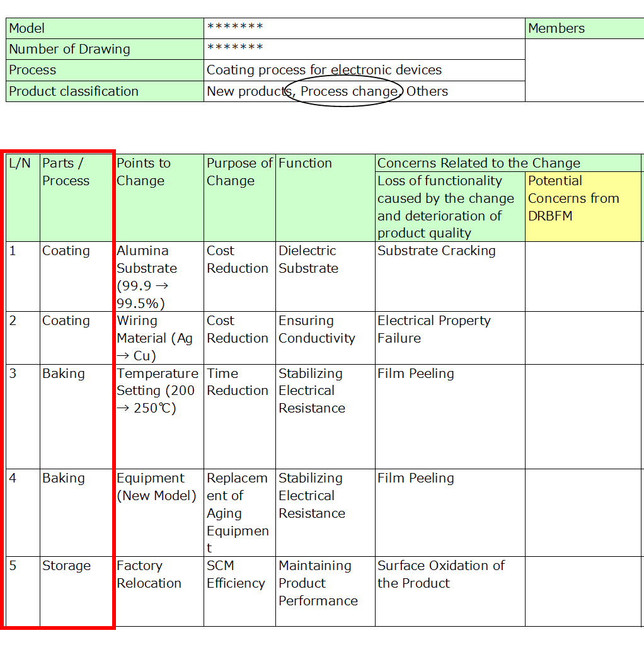Viewport: 644px width, 645px height.
Task: Click the 'Temperature Setting (200 → 250℃)' cell
Action: click(x=159, y=417)
